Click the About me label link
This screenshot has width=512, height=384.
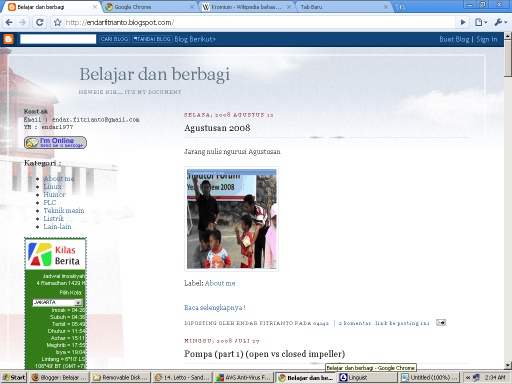[220, 283]
